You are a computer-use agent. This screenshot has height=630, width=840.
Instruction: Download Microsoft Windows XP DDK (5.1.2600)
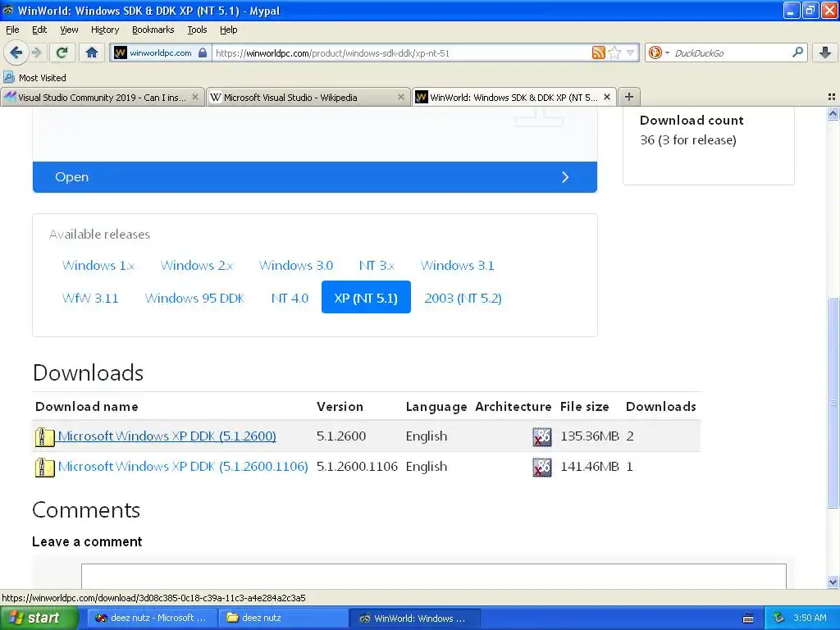pyautogui.click(x=167, y=436)
